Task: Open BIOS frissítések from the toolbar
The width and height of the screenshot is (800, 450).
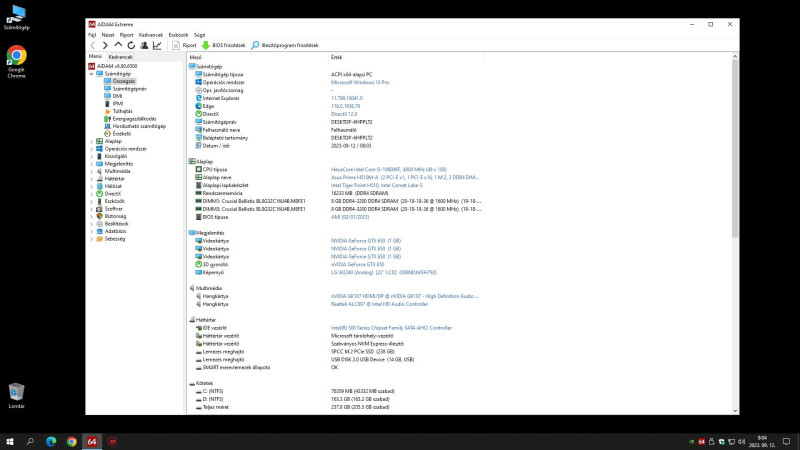Action: 223,45
